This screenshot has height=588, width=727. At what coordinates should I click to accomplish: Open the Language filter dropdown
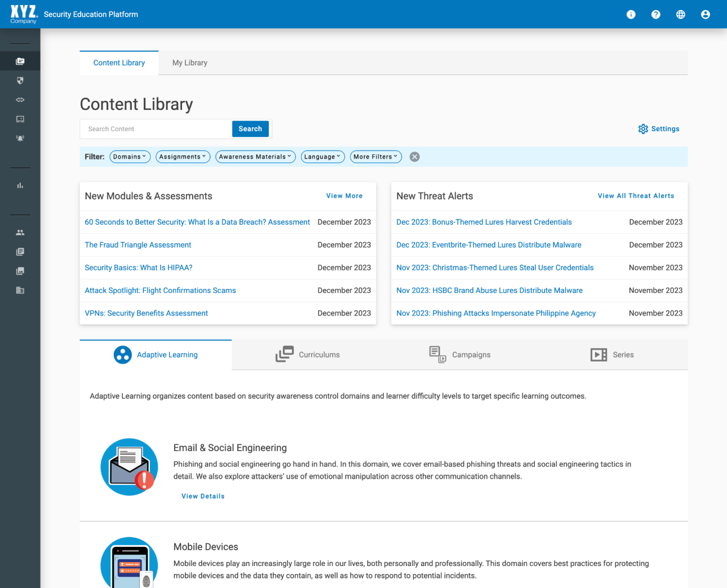322,157
